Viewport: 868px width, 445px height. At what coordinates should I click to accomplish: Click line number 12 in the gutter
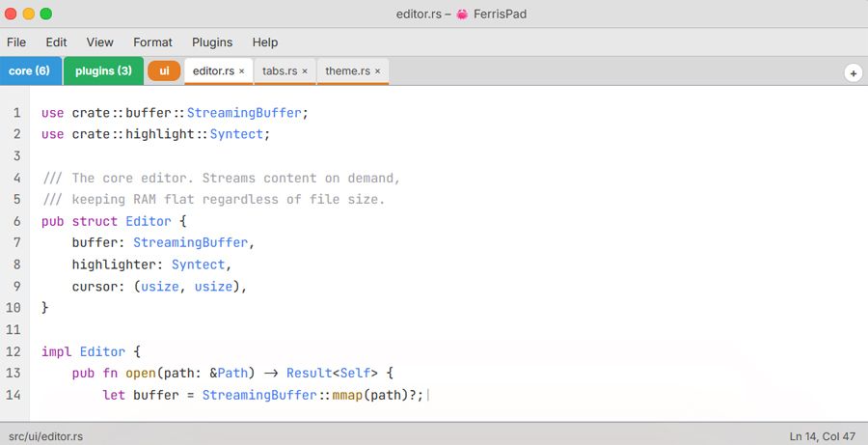[x=14, y=352]
